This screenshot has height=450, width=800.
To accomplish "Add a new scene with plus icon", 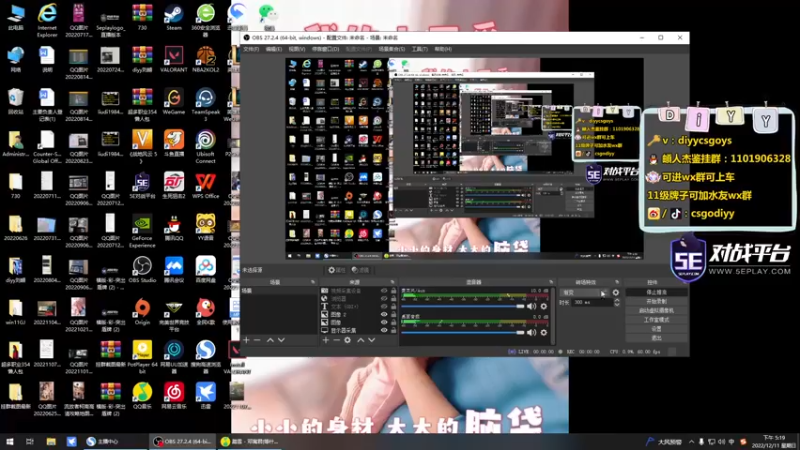I will click(246, 340).
